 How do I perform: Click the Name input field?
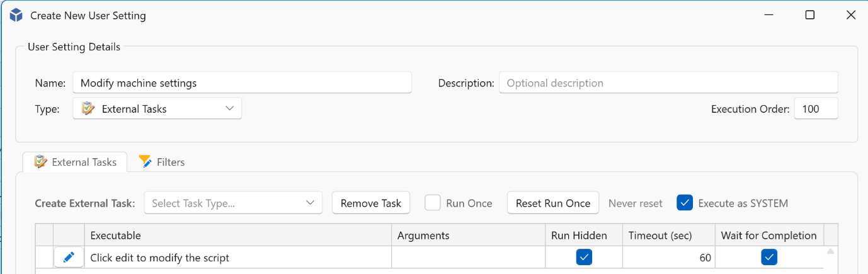pyautogui.click(x=242, y=83)
